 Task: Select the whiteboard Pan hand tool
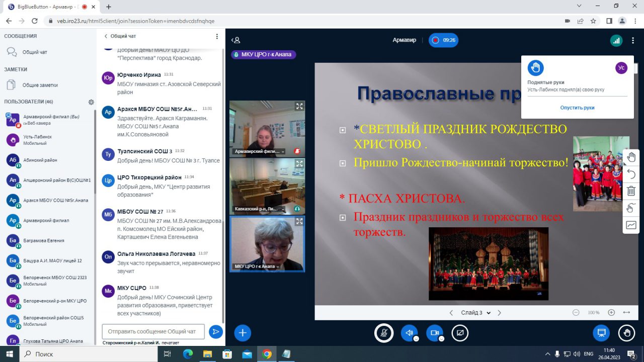pos(631,157)
